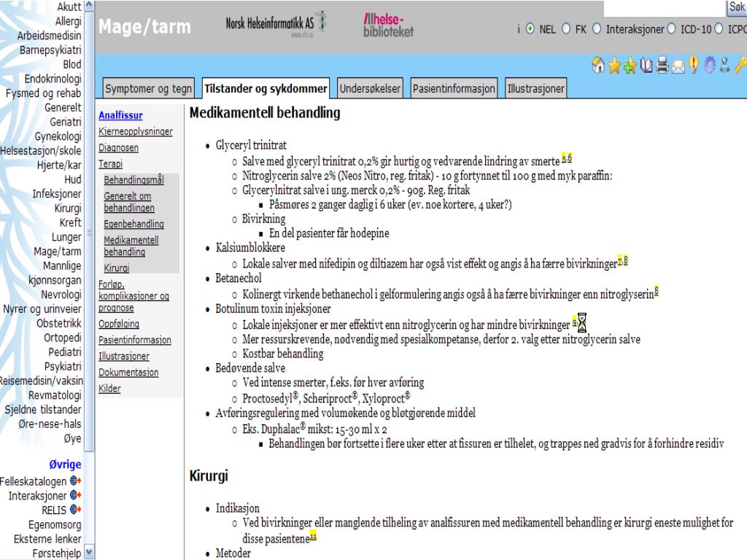Open Behandlingsmål sub-link
Viewport: 747px width, 560px height.
tap(134, 180)
